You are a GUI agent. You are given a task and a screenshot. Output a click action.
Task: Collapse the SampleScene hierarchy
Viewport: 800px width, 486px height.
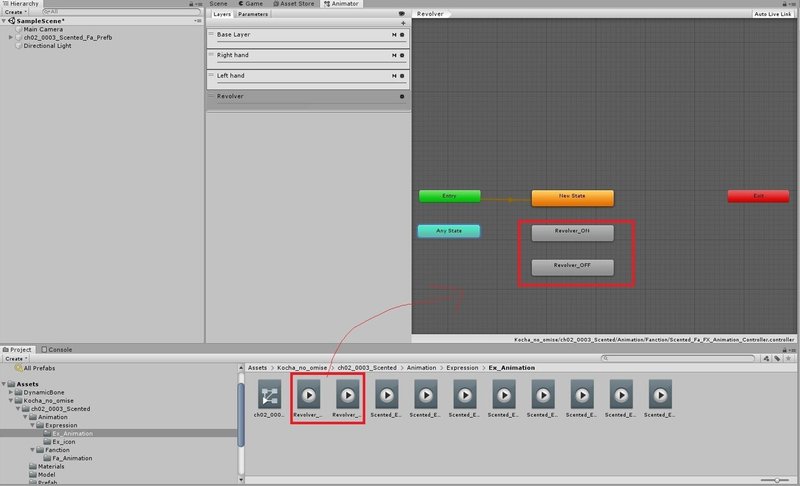pos(4,21)
